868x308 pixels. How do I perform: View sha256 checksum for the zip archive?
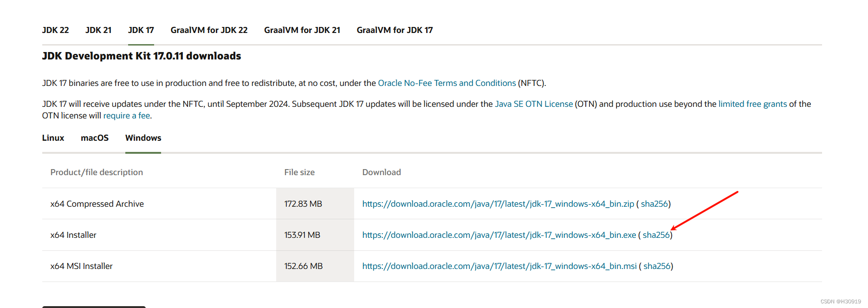pos(654,203)
